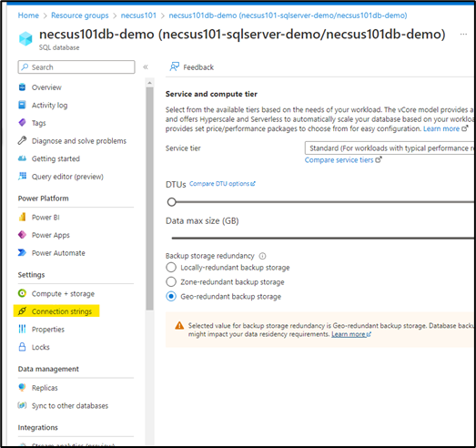Image resolution: width=476 pixels, height=448 pixels.
Task: Open Getting started menu item
Action: tap(56, 158)
